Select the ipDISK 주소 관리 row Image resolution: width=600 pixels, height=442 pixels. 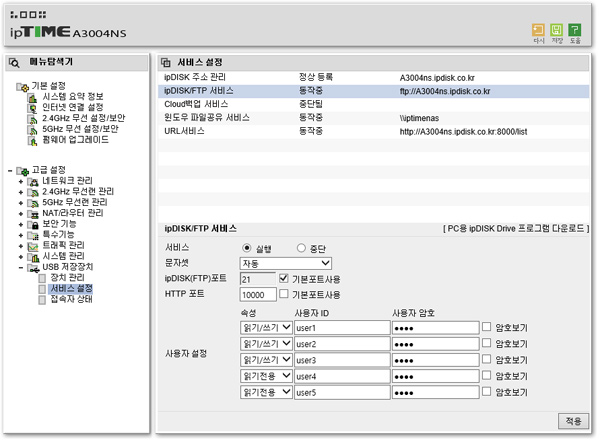pyautogui.click(x=374, y=78)
